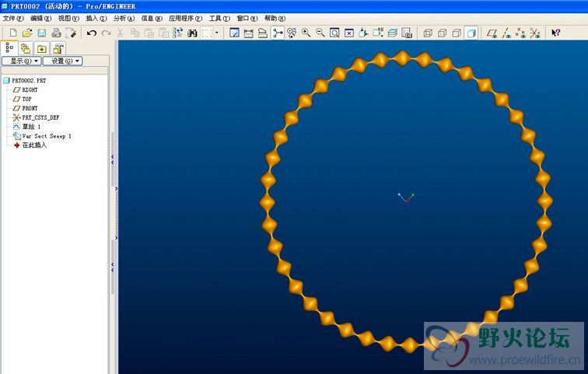Viewport: 588px width, 374px height.
Task: Save the model using the floppy disk icon
Action: (42, 33)
